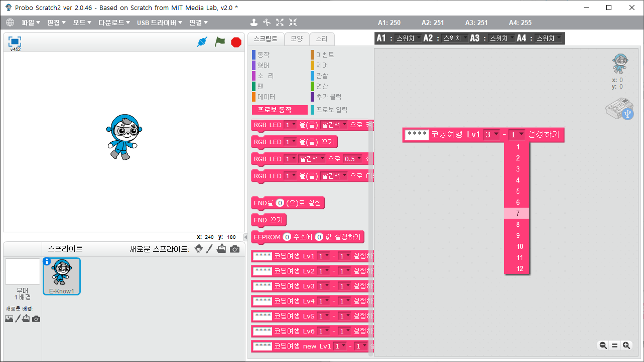Zoom out the script area
Viewport: 644px width, 362px height.
click(603, 345)
